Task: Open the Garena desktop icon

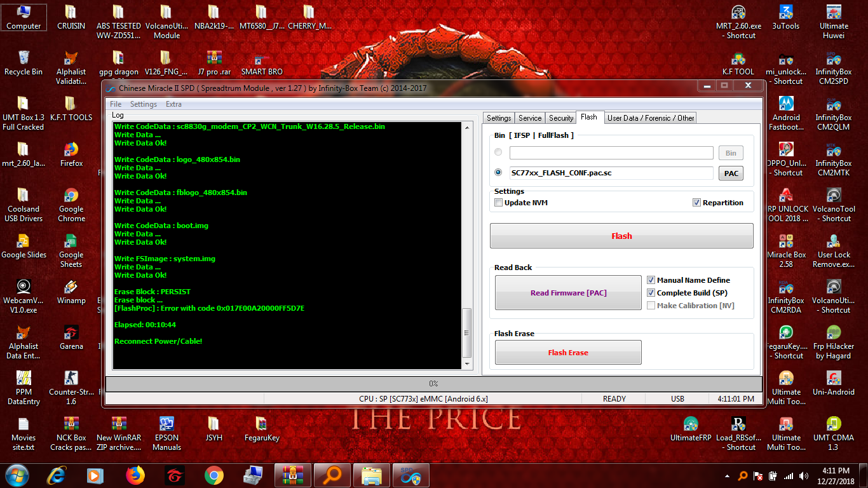Action: coord(71,337)
